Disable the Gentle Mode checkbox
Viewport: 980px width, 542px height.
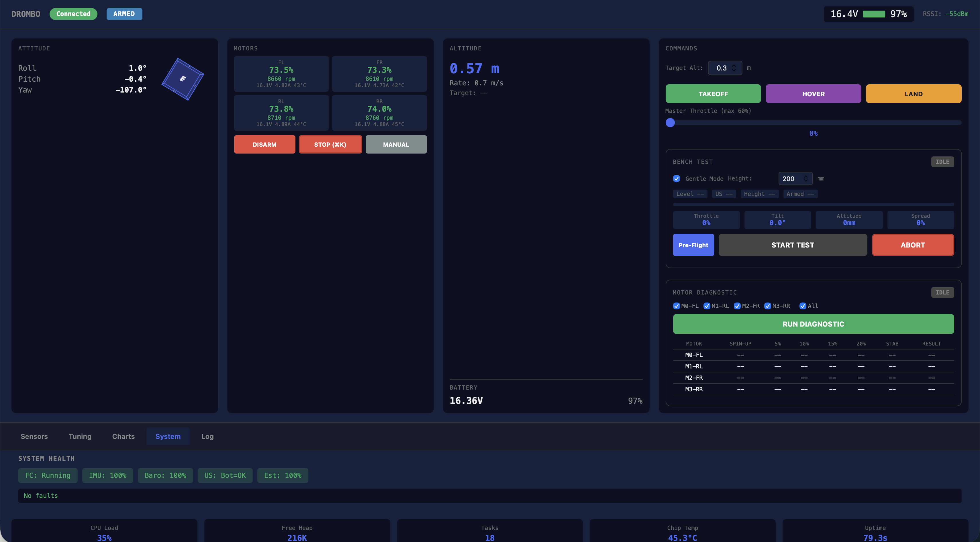pyautogui.click(x=677, y=178)
